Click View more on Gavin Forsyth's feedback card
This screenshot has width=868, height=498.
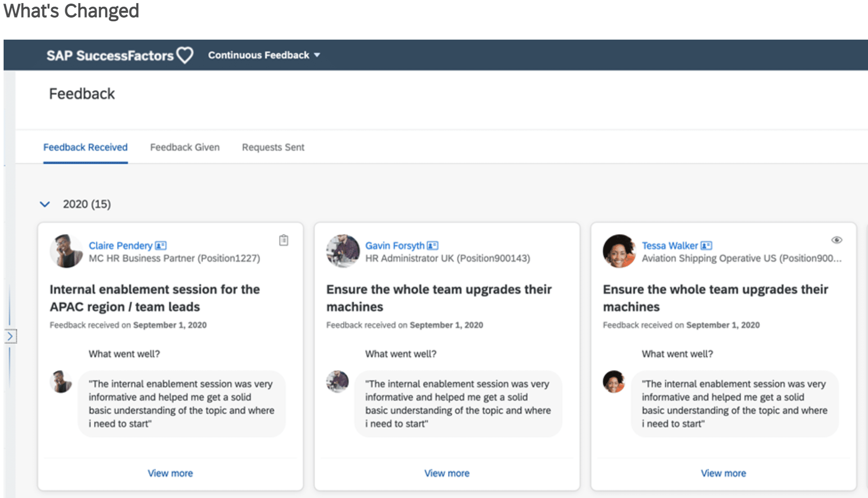(x=447, y=473)
